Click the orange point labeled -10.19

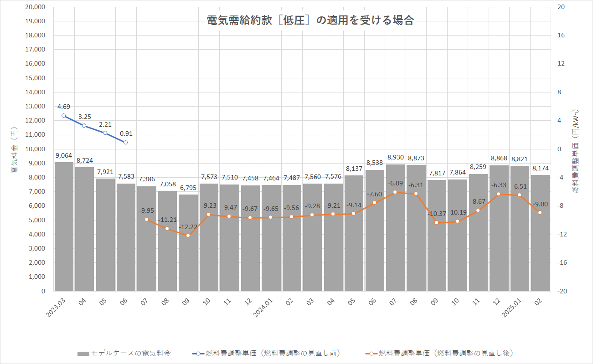click(x=457, y=221)
